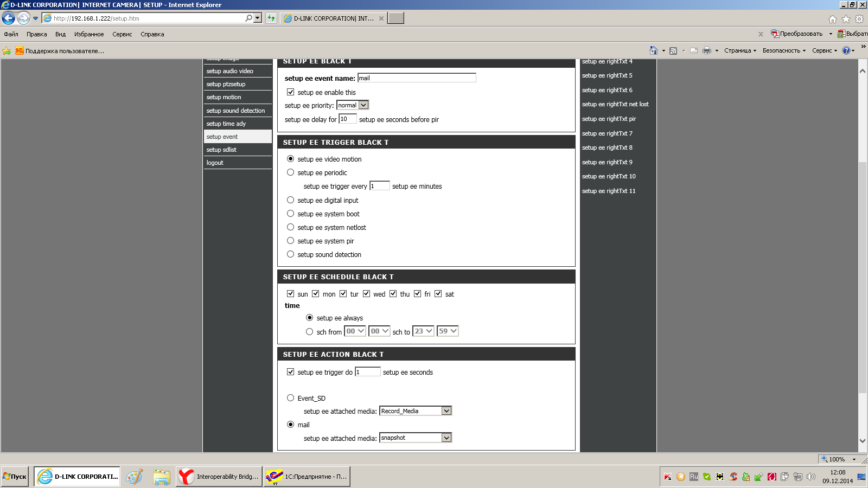
Task: Click the browser Back arrow button
Action: tap(9, 18)
